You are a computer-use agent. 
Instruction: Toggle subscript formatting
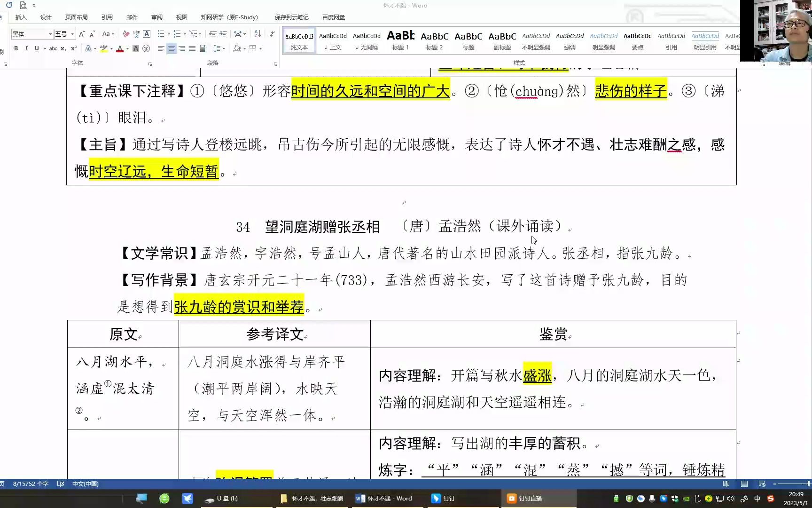(63, 48)
